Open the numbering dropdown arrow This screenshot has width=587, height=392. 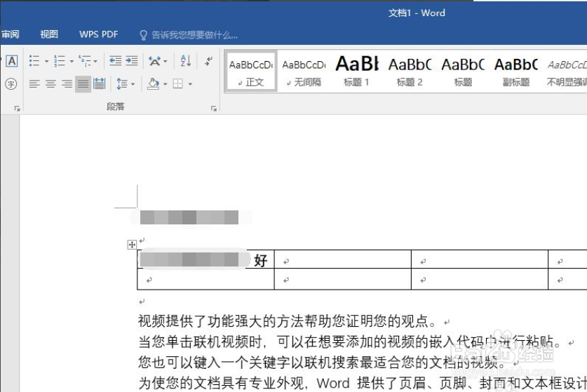pyautogui.click(x=72, y=62)
